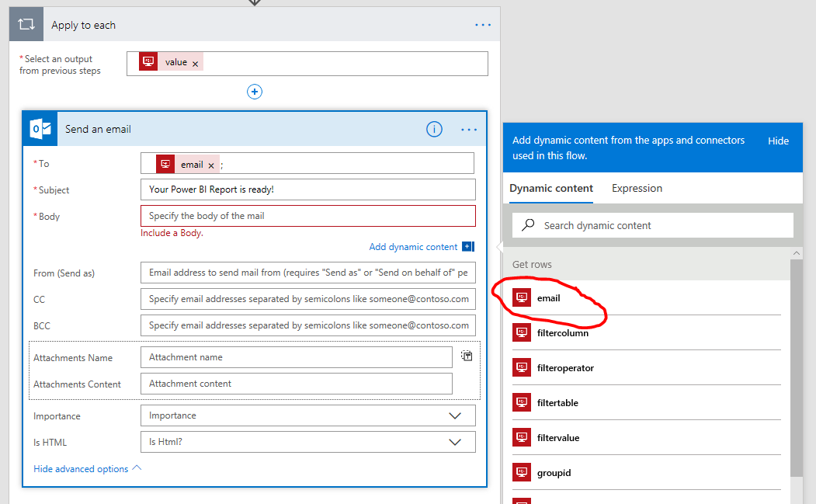
Task: Click the Body input field
Action: pos(307,216)
